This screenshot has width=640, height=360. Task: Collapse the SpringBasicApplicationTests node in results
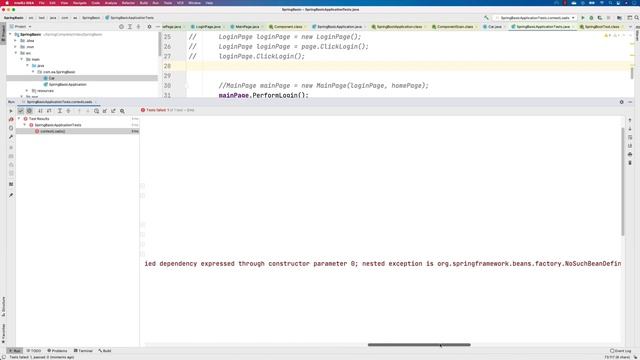(25, 125)
